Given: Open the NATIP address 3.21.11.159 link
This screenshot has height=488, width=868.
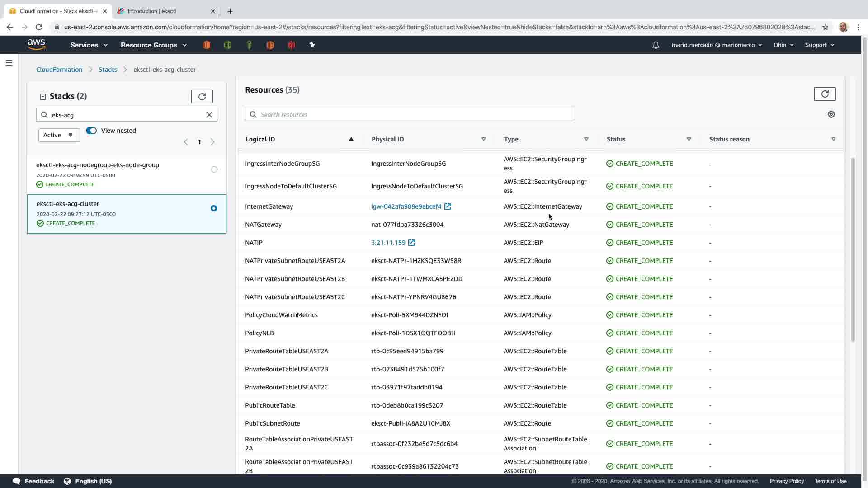Looking at the screenshot, I should click(388, 243).
